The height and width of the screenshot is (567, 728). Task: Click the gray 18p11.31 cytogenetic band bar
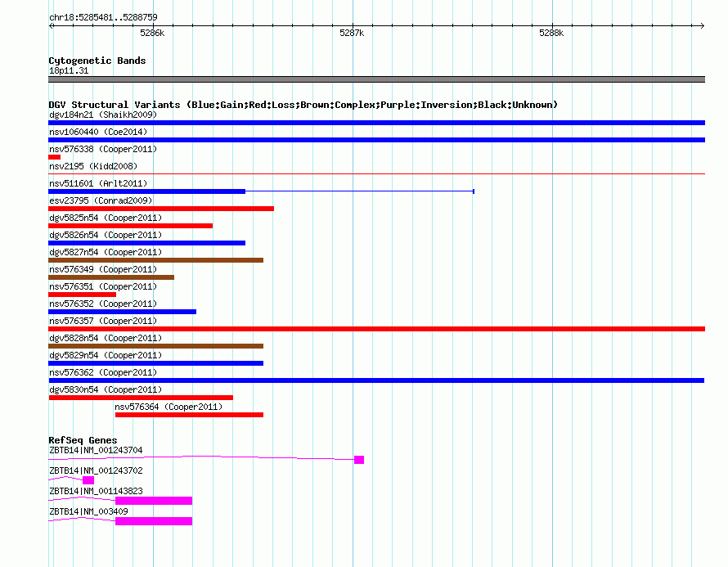point(376,79)
